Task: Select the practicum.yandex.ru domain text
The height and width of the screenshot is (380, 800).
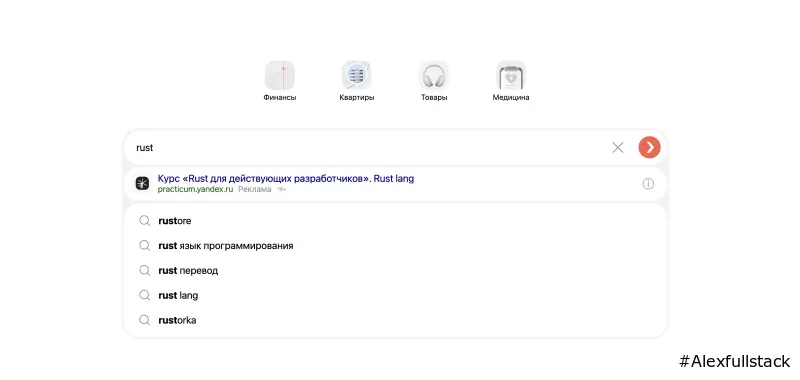Action: pos(195,189)
